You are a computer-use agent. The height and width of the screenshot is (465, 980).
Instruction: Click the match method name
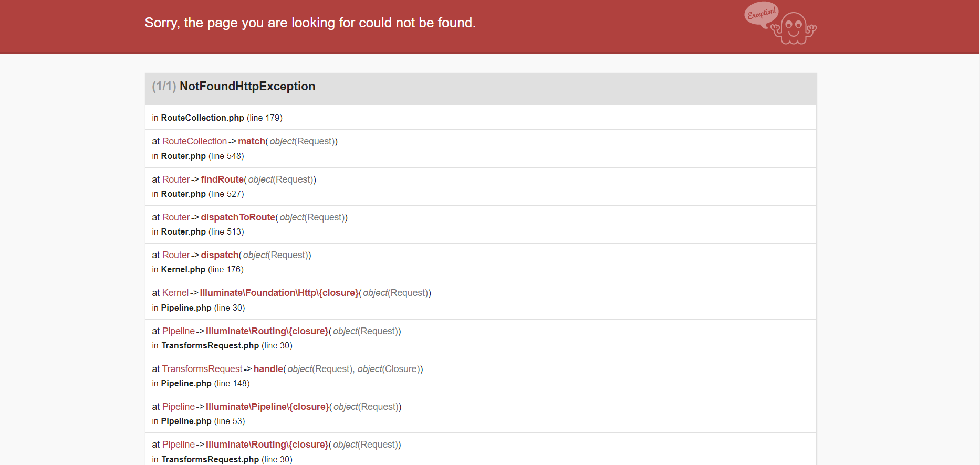click(x=252, y=141)
